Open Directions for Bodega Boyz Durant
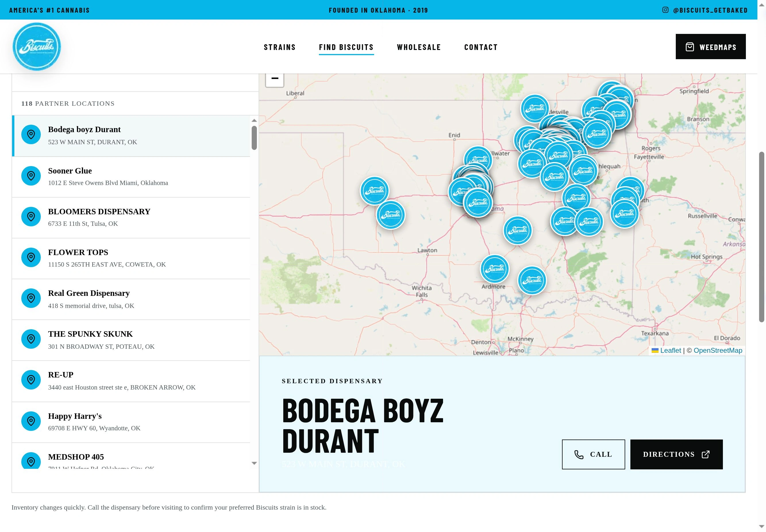Viewport: 766px width, 532px height. tap(676, 454)
